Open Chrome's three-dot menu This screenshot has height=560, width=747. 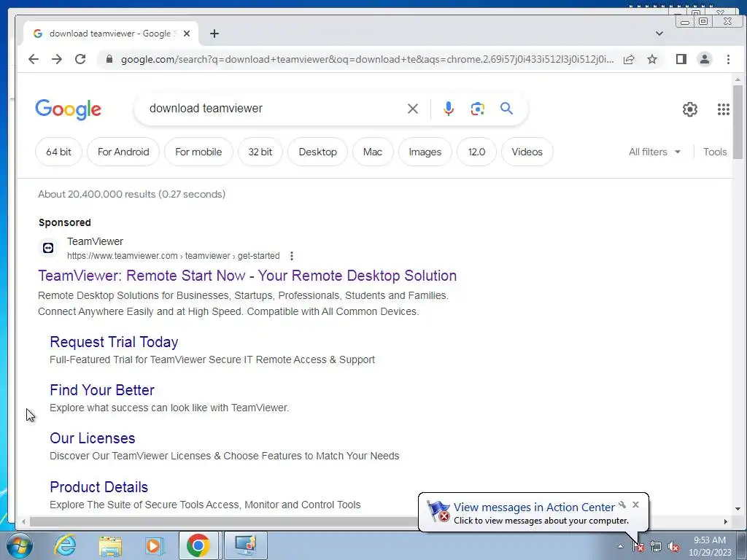point(728,59)
